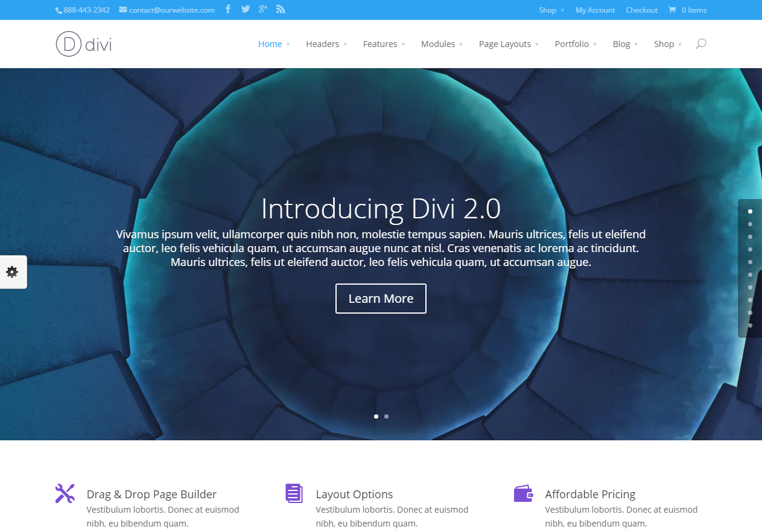Open the RSS feed icon

point(281,9)
